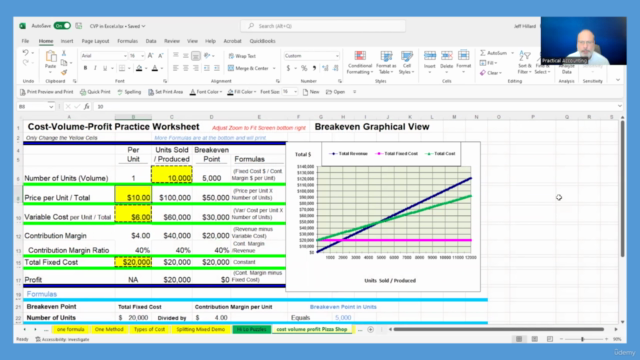The height and width of the screenshot is (360, 640).
Task: Click the ribbon font color A icon
Action: tap(155, 68)
